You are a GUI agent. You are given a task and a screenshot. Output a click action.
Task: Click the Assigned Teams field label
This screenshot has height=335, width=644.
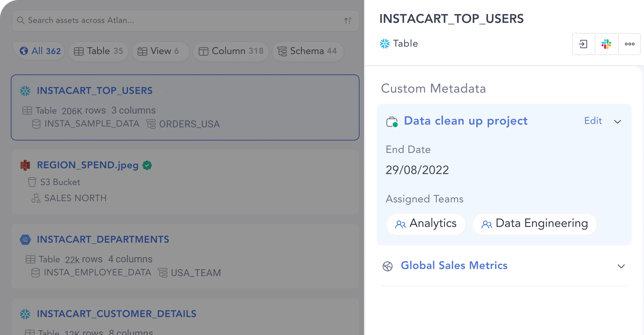[x=424, y=199]
